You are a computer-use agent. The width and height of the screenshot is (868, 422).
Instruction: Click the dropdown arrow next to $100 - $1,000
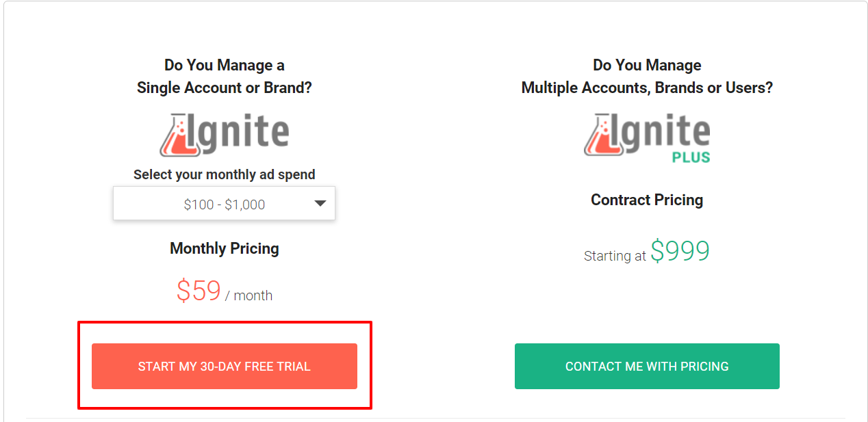coord(319,203)
